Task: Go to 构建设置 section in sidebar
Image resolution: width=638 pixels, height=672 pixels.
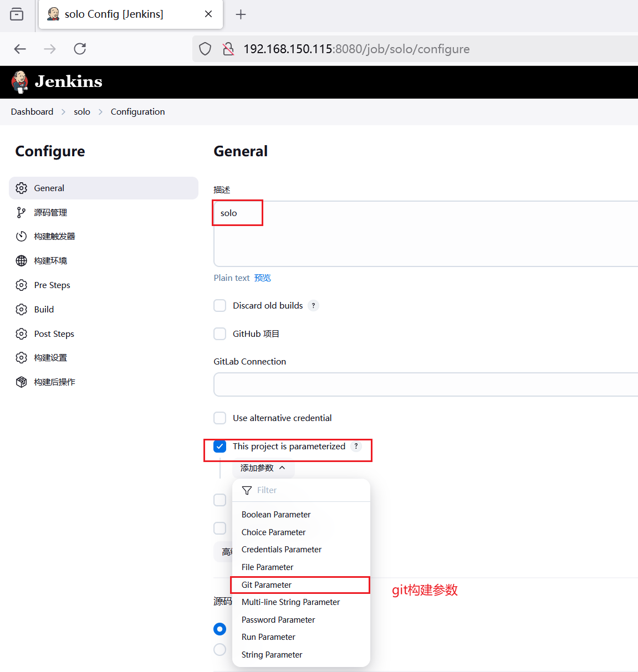Action: pos(104,357)
